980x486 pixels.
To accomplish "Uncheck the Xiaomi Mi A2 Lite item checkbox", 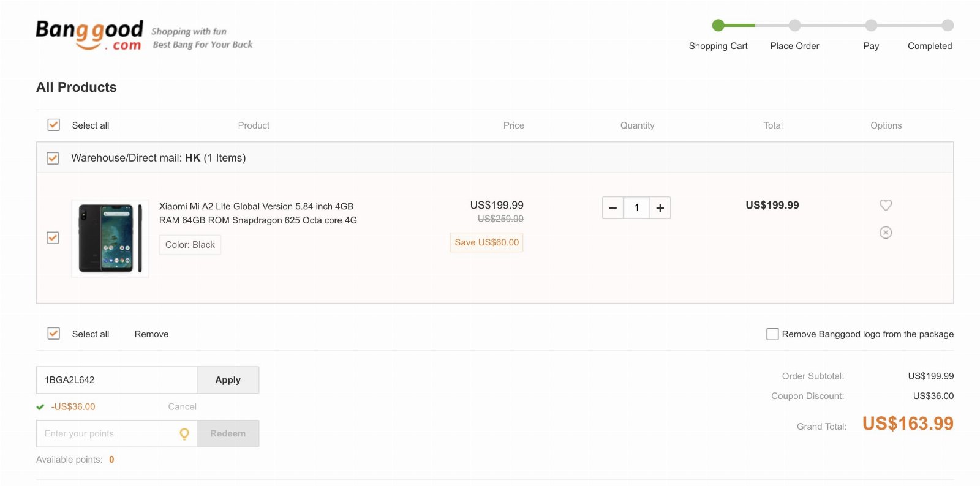I will pyautogui.click(x=53, y=237).
